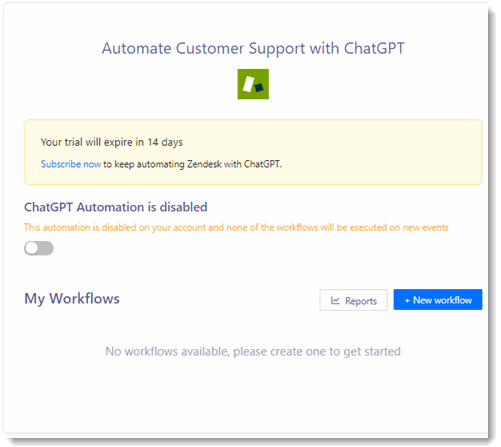Click the Subscribe now link
This screenshot has width=501, height=447.
(x=71, y=164)
